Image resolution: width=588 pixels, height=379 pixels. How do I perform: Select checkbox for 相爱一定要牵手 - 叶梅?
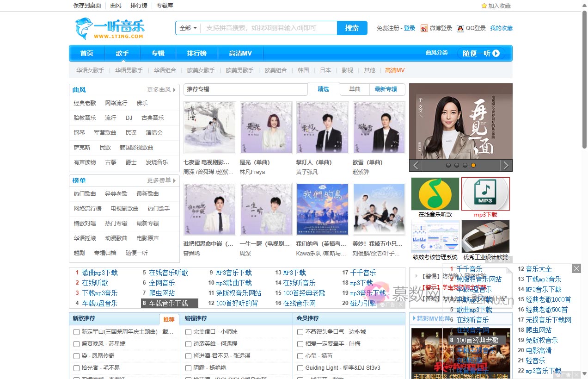click(300, 344)
